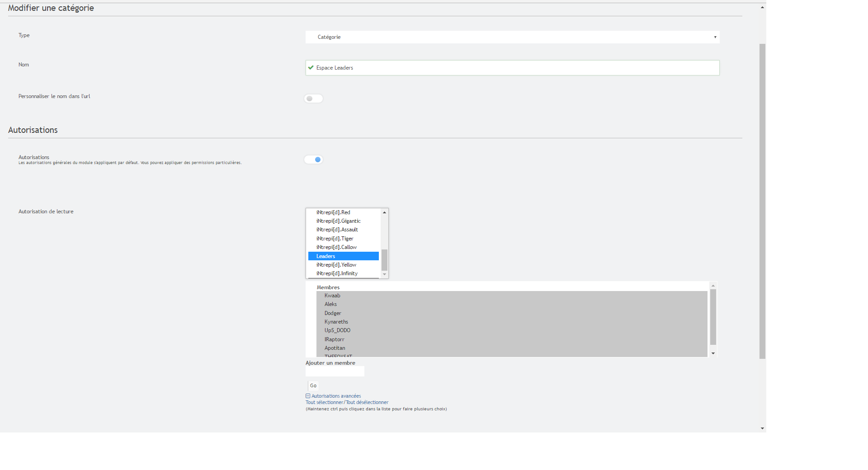Click the Membres list scroll-up arrow
The image size is (868, 470).
[x=713, y=286]
